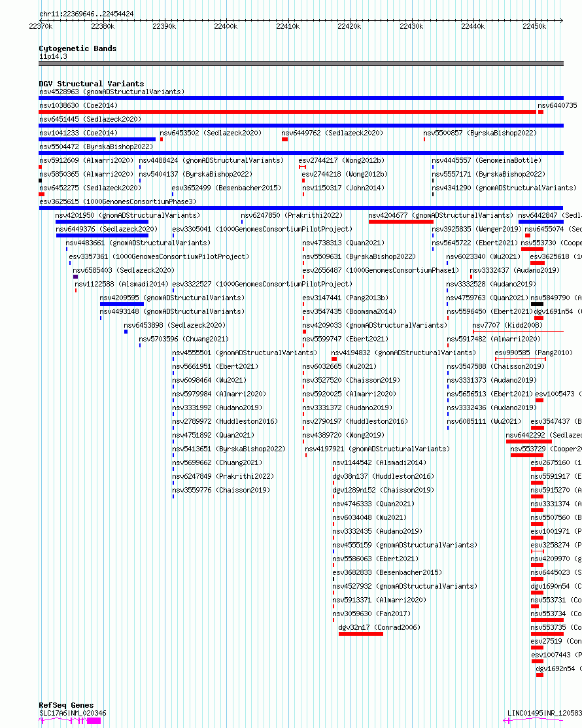This screenshot has height=728, width=582.
Task: Click the nsv3559776 (Chaisson2019) label
Action: point(221,491)
